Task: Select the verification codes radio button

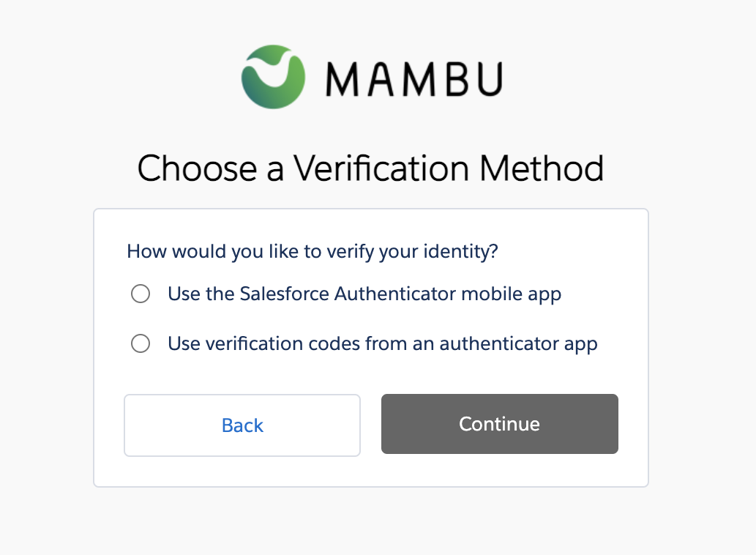Action: (140, 343)
